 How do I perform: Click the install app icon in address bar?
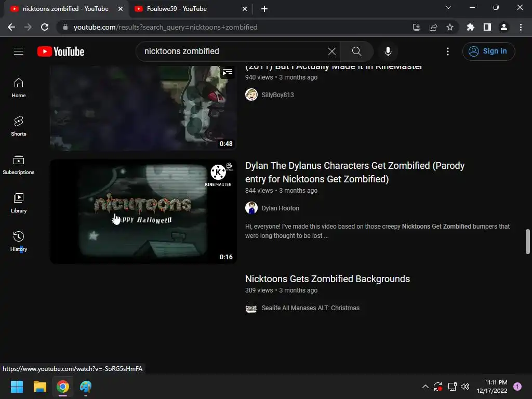coord(416,27)
